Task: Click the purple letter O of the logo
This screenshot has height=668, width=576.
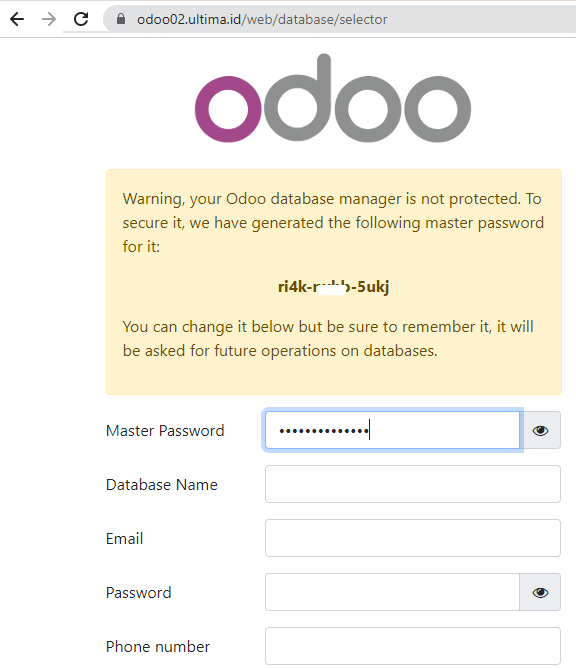Action: click(228, 109)
